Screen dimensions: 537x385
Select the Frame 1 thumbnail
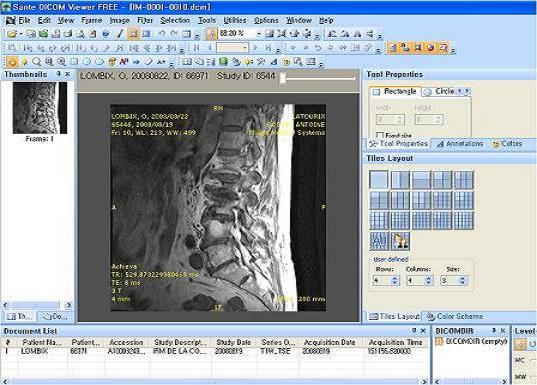(x=40, y=108)
